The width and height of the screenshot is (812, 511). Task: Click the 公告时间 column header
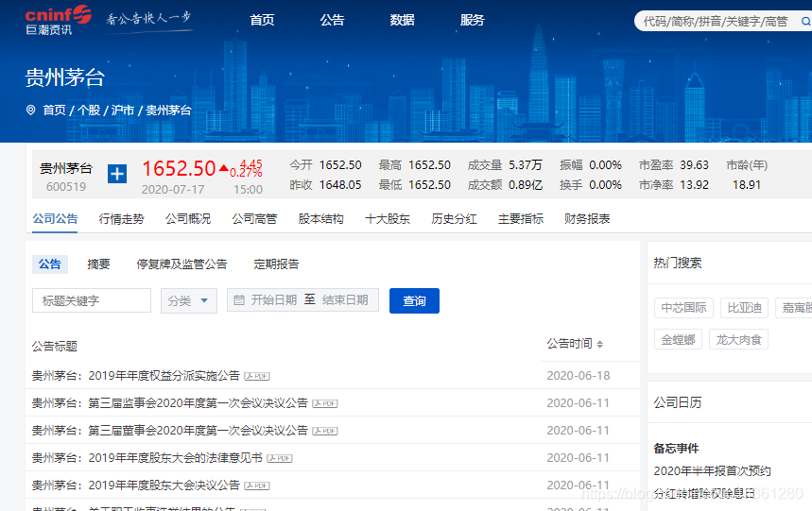(x=569, y=344)
